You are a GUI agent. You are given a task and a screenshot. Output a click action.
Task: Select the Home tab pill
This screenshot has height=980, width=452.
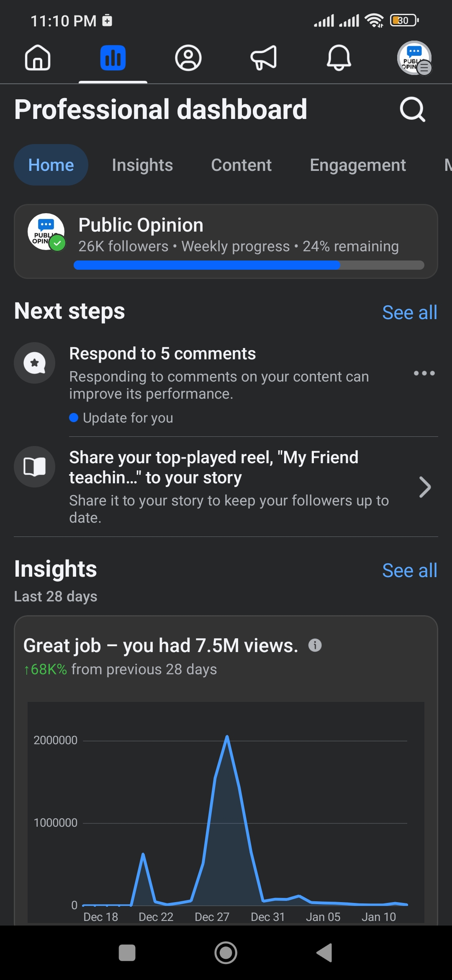click(51, 165)
